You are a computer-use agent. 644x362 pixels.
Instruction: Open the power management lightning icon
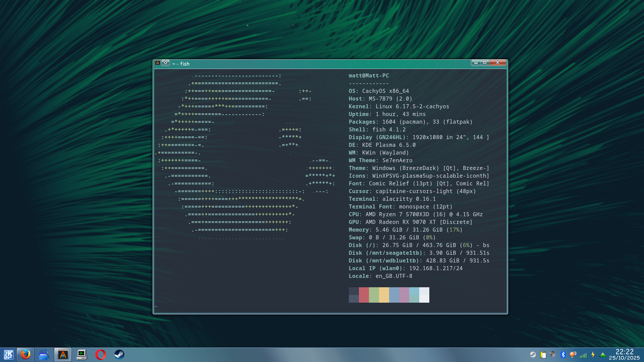[x=593, y=355]
